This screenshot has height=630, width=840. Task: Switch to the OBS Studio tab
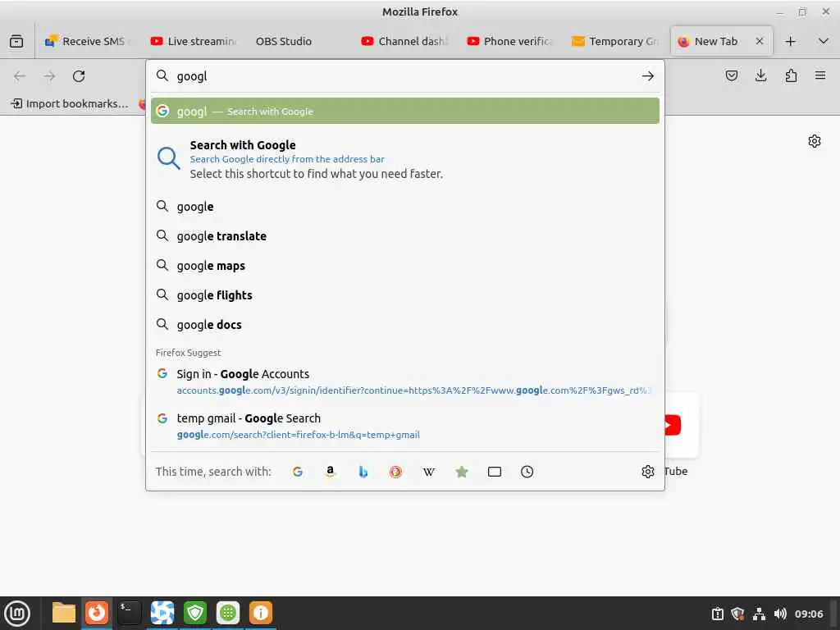pos(299,41)
